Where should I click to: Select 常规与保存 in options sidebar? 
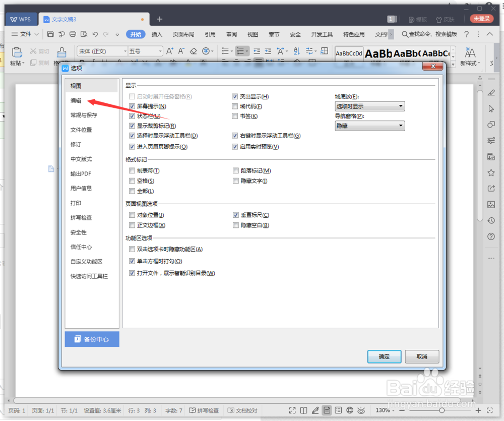[x=84, y=115]
